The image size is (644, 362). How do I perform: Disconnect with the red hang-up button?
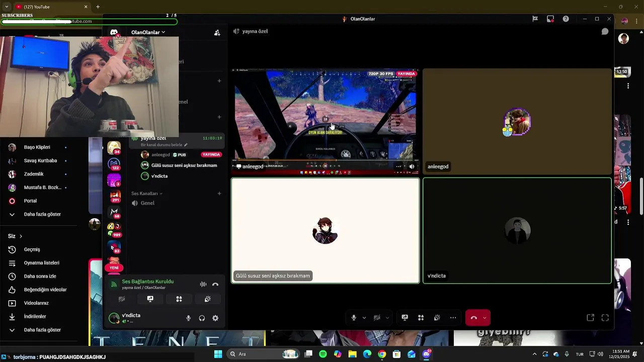(473, 318)
